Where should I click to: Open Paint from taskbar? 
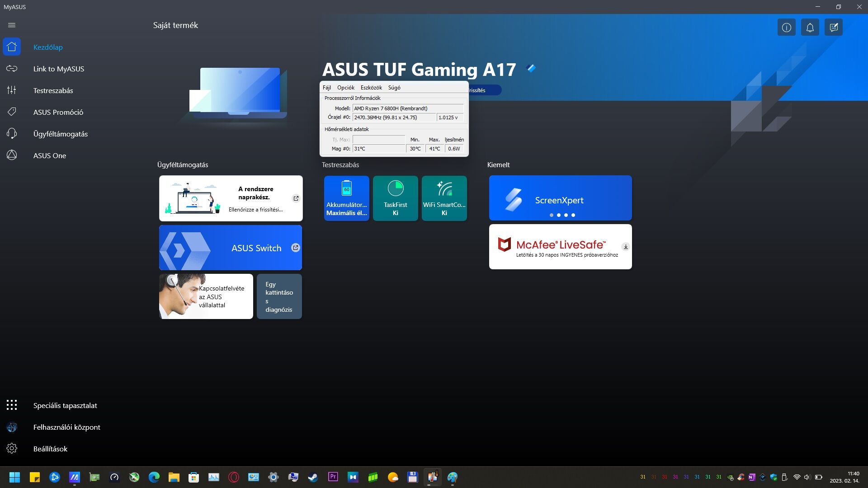point(453,477)
